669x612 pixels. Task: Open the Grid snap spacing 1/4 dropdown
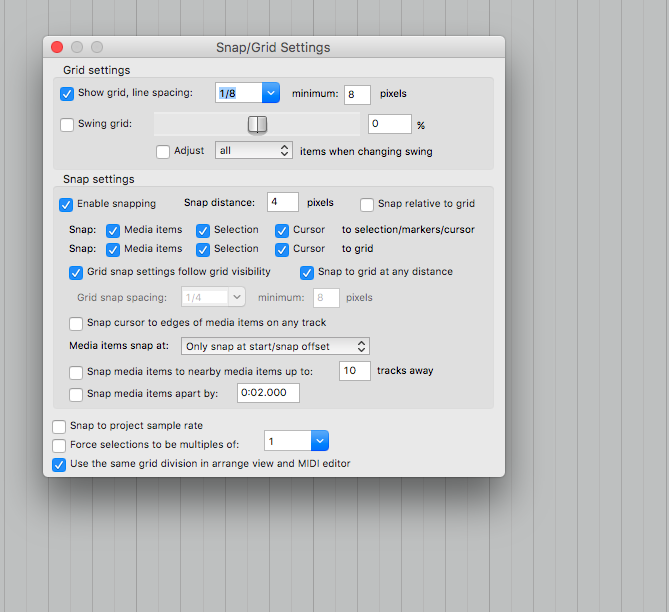click(237, 297)
